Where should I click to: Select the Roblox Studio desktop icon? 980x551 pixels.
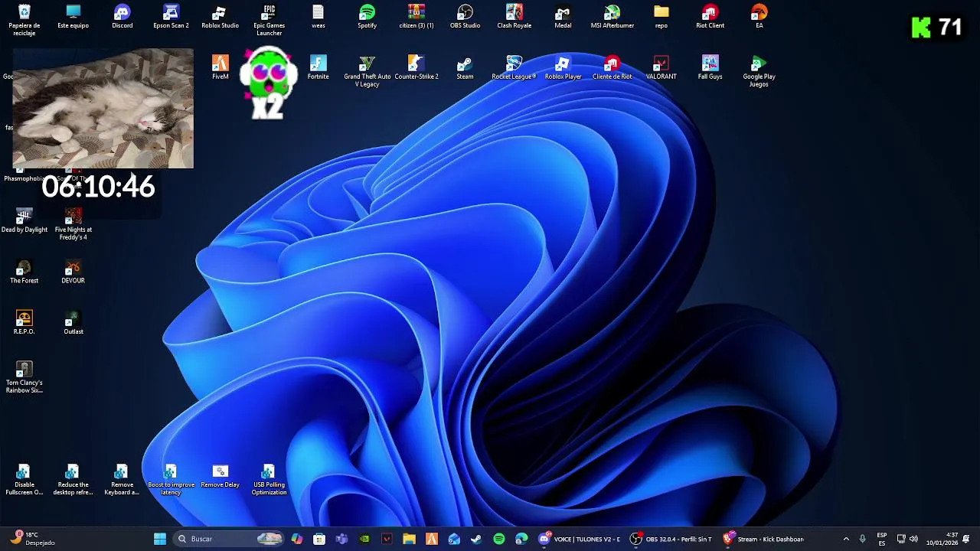[x=220, y=17]
